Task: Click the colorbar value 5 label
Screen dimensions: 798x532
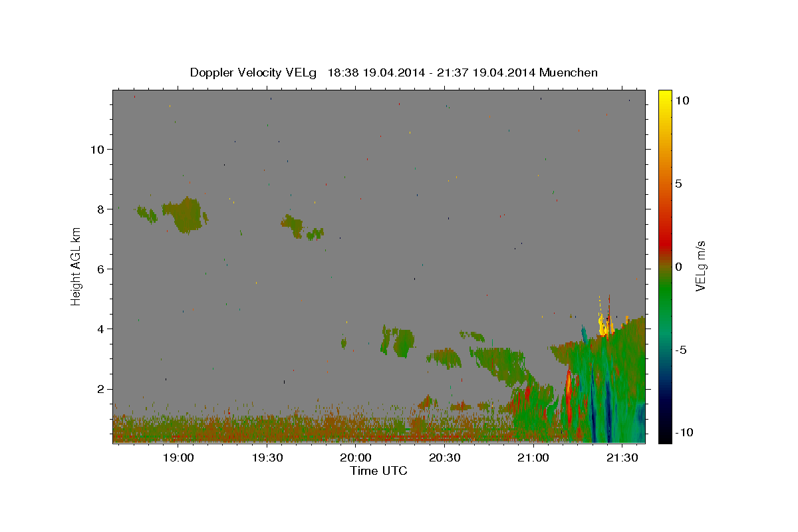Action: 678,184
